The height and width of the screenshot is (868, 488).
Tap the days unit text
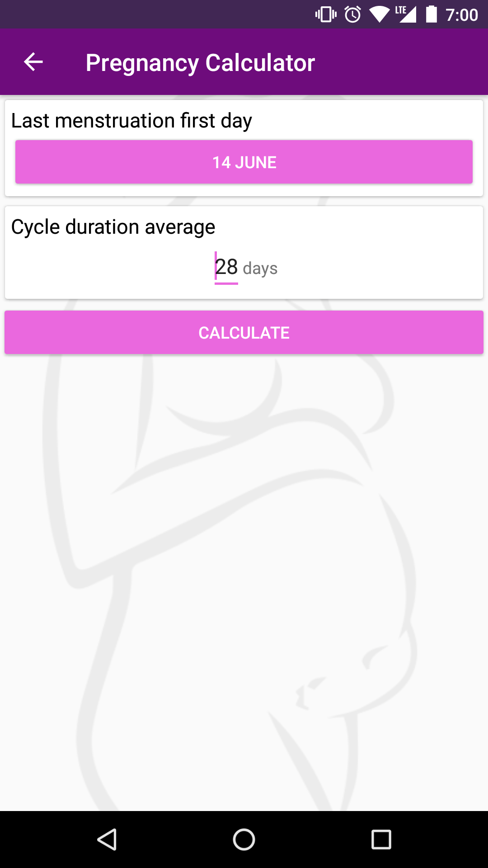click(x=260, y=269)
